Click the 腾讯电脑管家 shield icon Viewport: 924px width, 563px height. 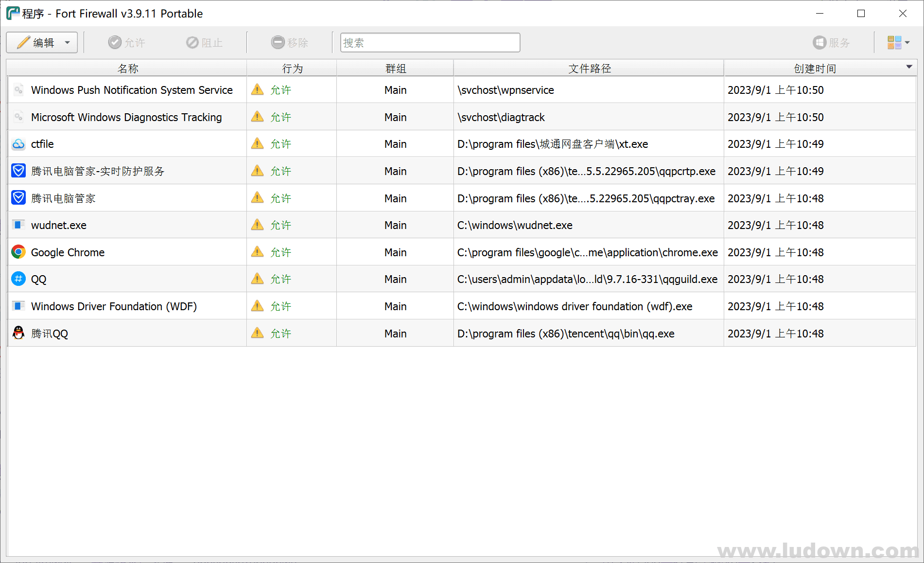pyautogui.click(x=18, y=198)
